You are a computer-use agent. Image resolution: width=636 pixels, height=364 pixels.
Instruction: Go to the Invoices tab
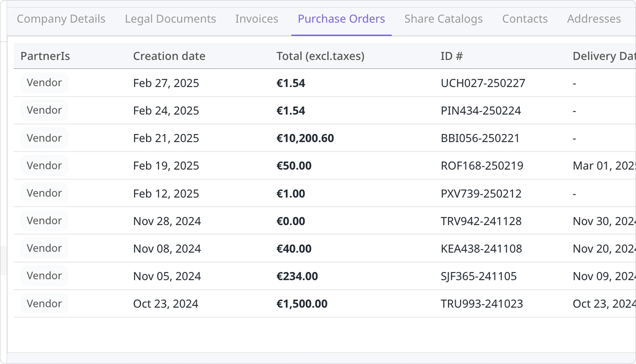[257, 19]
